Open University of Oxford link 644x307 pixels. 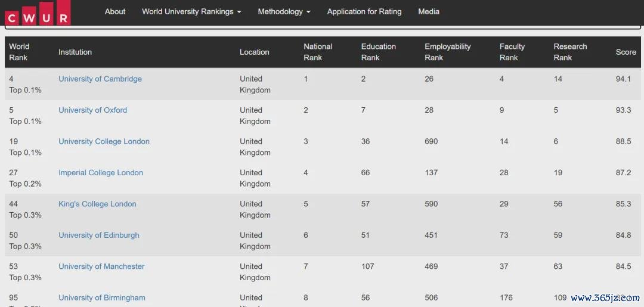(93, 110)
